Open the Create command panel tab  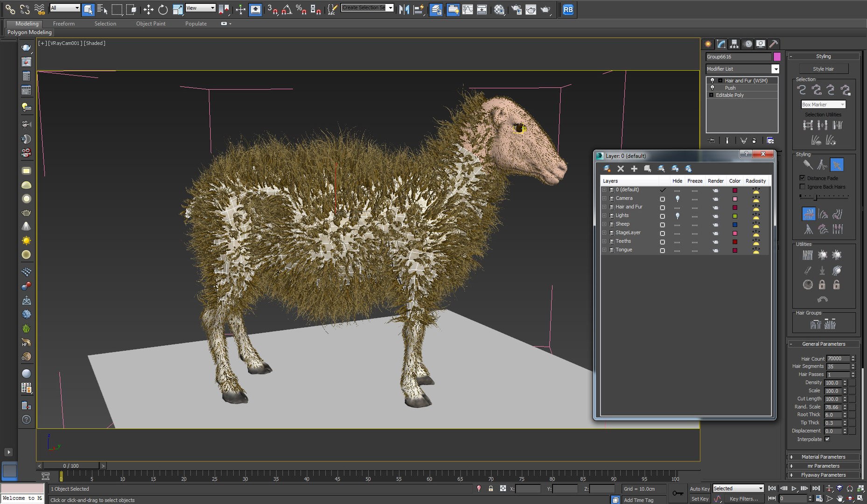708,44
